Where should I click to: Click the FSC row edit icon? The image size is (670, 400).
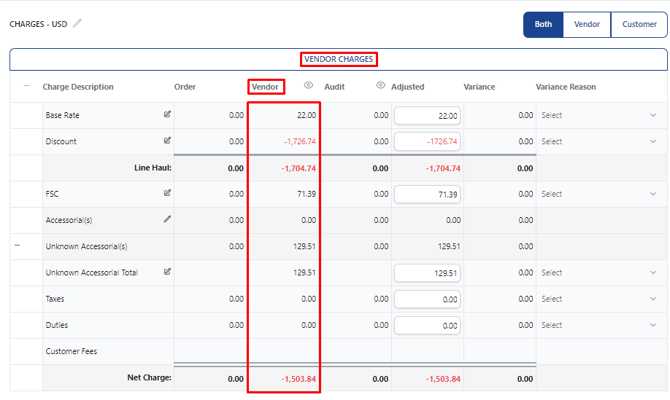pyautogui.click(x=167, y=193)
